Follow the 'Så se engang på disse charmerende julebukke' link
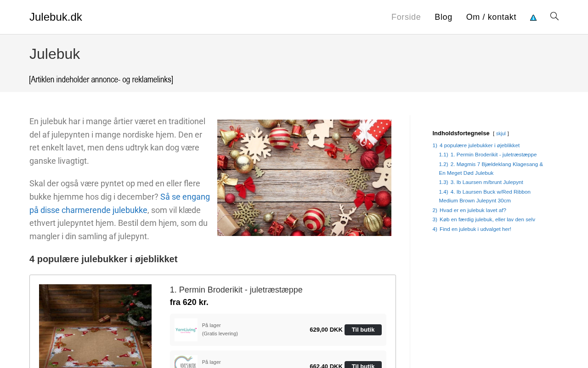The image size is (588, 368). click(119, 203)
